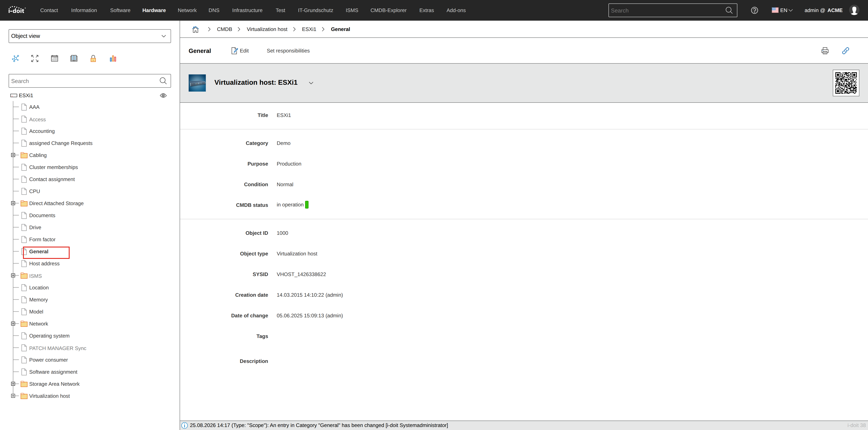Click the magnifier in sidebar search box

pyautogui.click(x=163, y=81)
